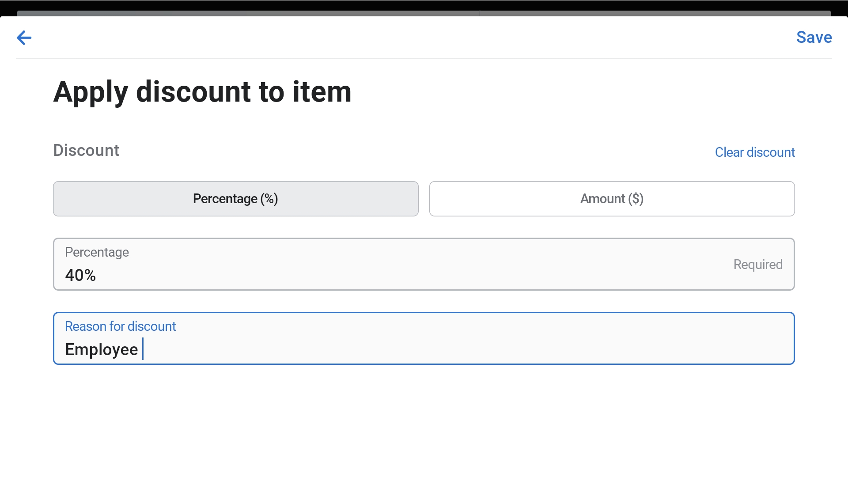This screenshot has height=504, width=848.
Task: Switch to Percentage (%) discount type
Action: tap(235, 199)
